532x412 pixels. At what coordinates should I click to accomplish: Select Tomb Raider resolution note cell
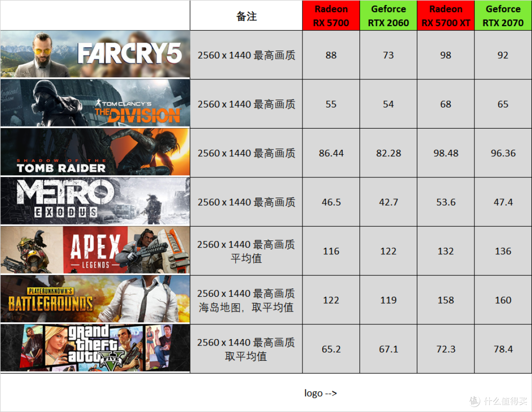[x=246, y=153]
